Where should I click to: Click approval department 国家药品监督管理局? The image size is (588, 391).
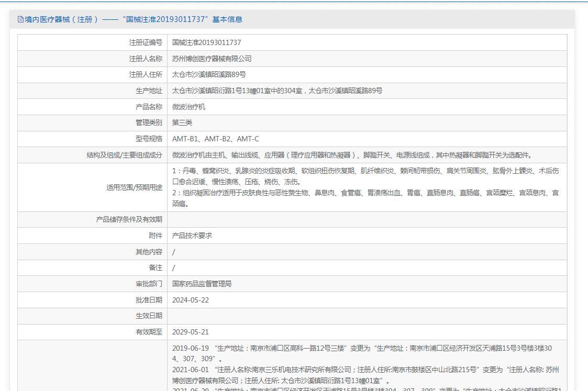tap(202, 284)
